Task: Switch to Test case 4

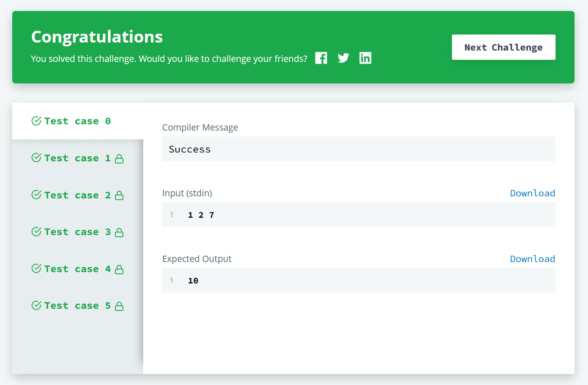Action: point(76,268)
